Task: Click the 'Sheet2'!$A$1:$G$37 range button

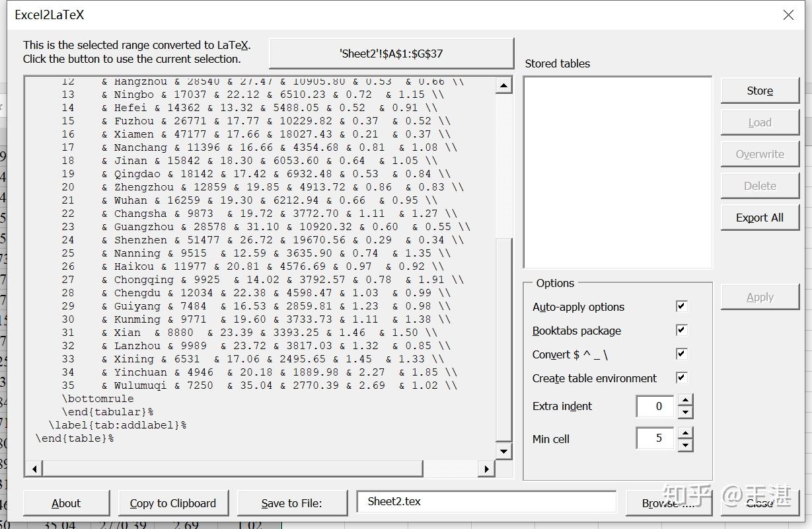Action: (x=391, y=54)
